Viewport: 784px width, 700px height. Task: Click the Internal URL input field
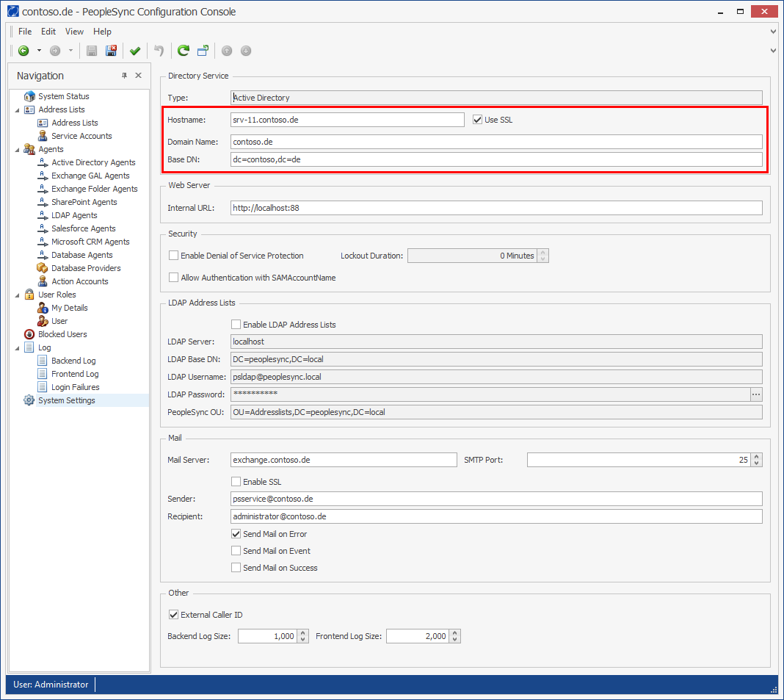[x=496, y=208]
